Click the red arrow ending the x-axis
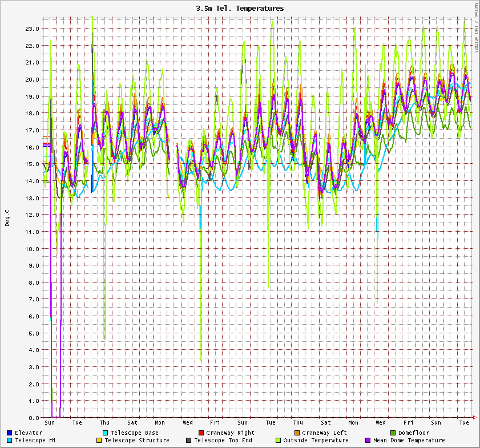Screen dimensions: 480x448 click(474, 418)
